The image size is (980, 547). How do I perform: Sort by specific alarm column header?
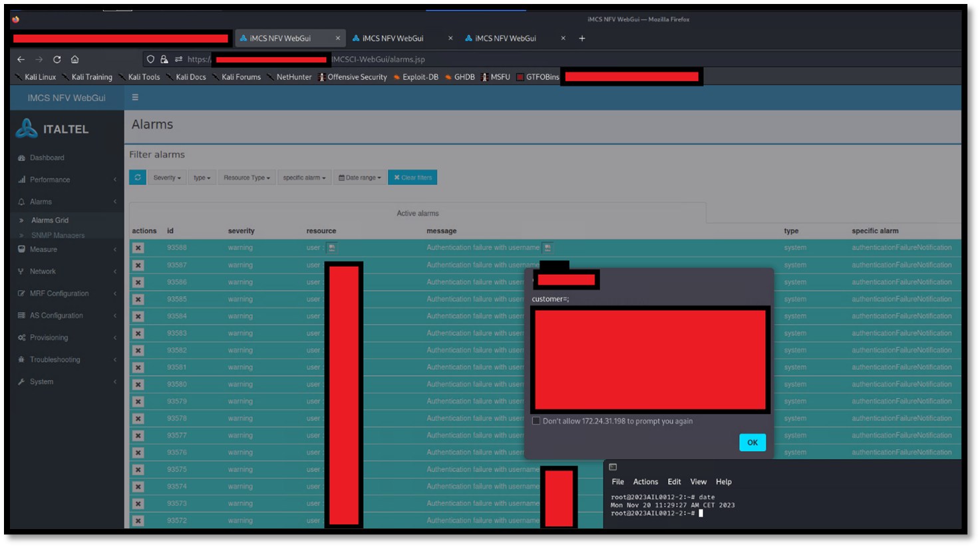875,231
